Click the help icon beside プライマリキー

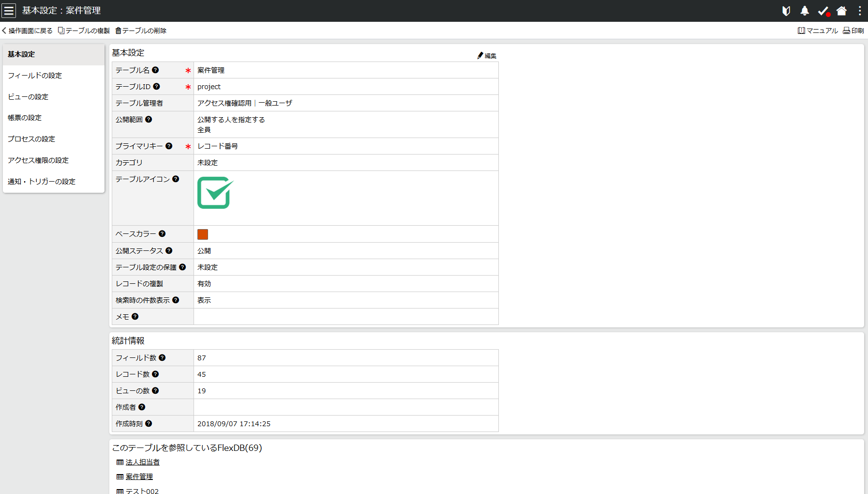click(169, 146)
